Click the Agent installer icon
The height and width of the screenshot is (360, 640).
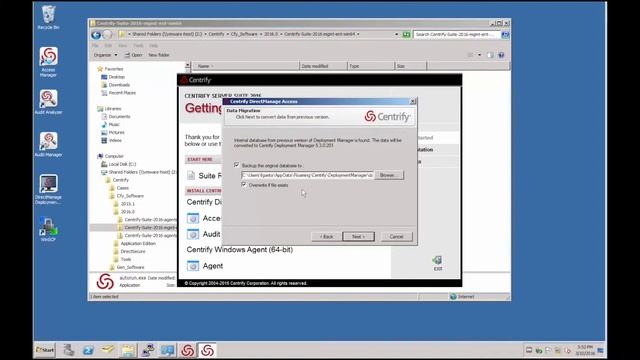pos(193,266)
